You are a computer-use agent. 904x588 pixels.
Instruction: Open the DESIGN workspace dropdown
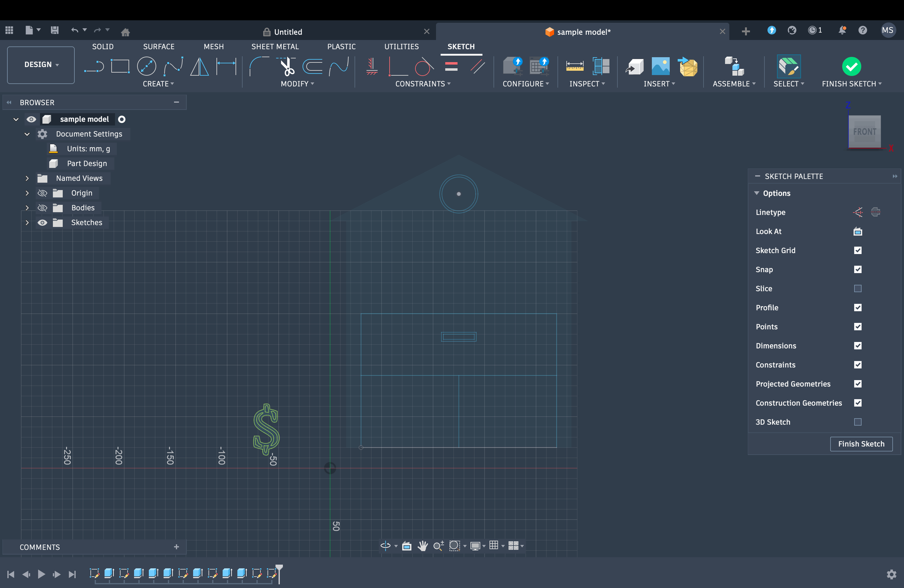click(41, 65)
